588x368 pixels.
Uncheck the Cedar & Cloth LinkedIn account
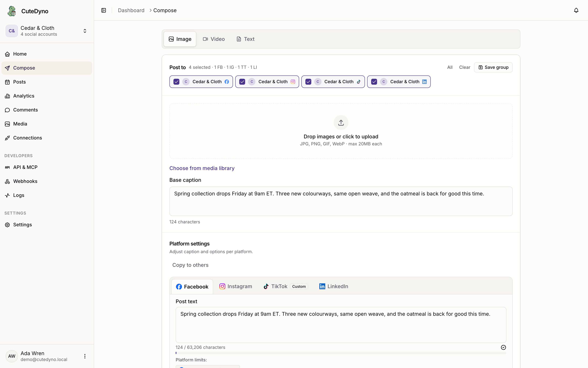[x=374, y=82]
